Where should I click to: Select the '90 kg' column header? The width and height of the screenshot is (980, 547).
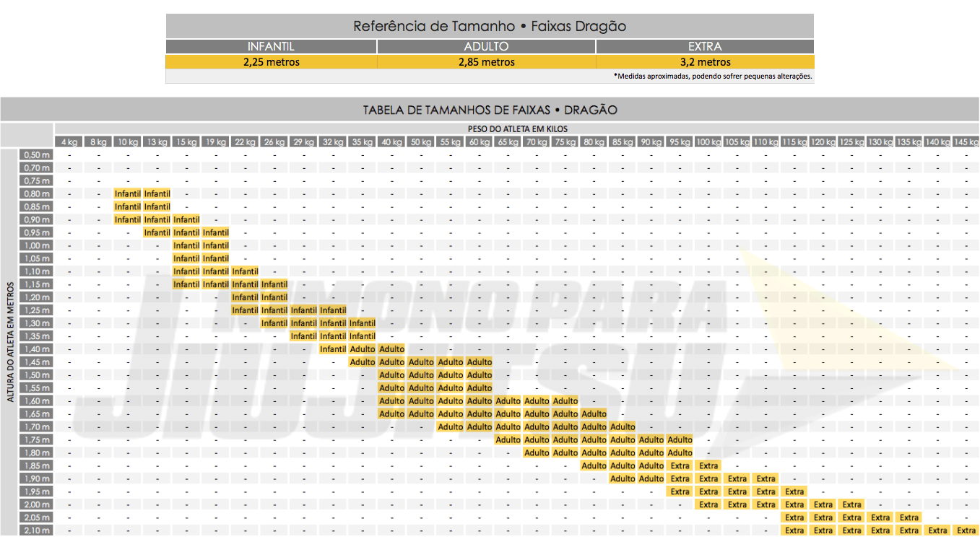pos(651,142)
